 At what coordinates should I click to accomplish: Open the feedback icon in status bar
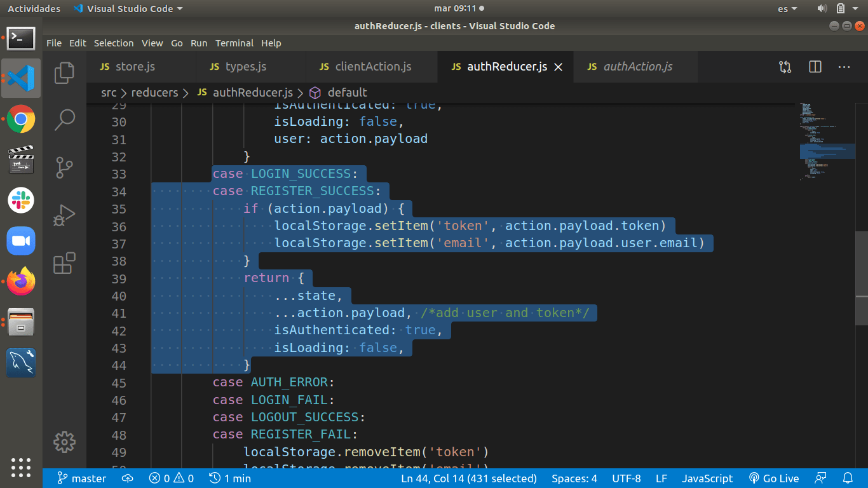pyautogui.click(x=822, y=478)
